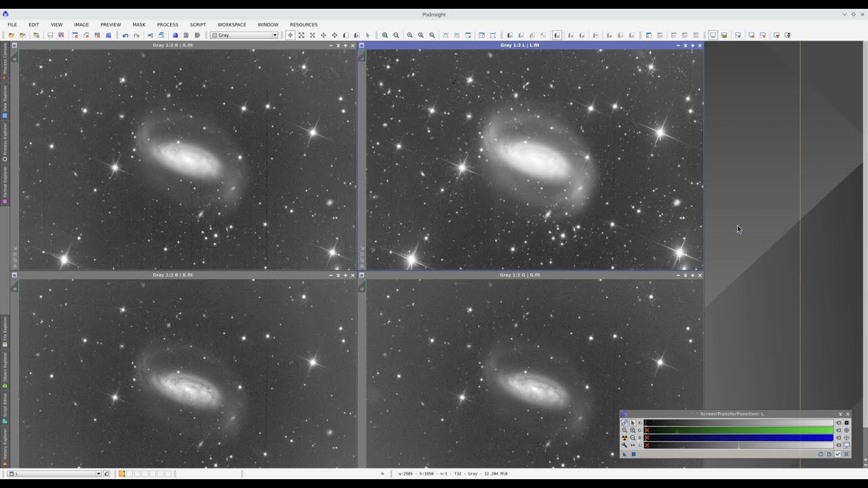Enable STF white point readout

846,438
